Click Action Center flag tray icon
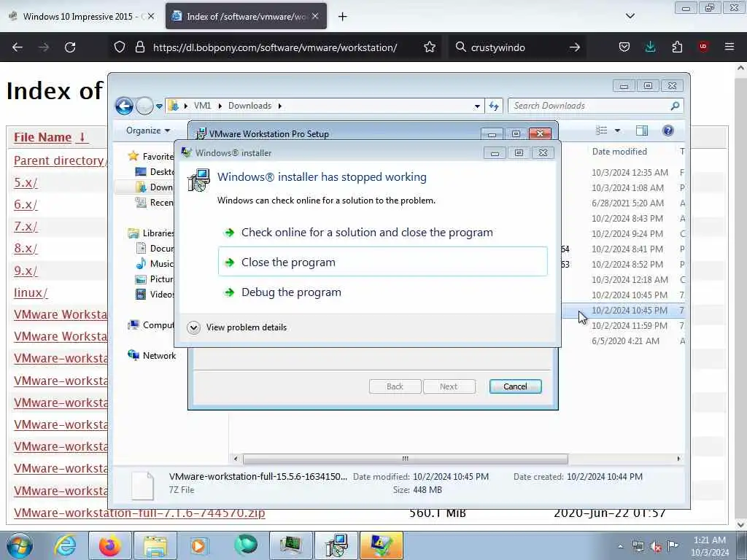This screenshot has height=560, width=747. (673, 546)
